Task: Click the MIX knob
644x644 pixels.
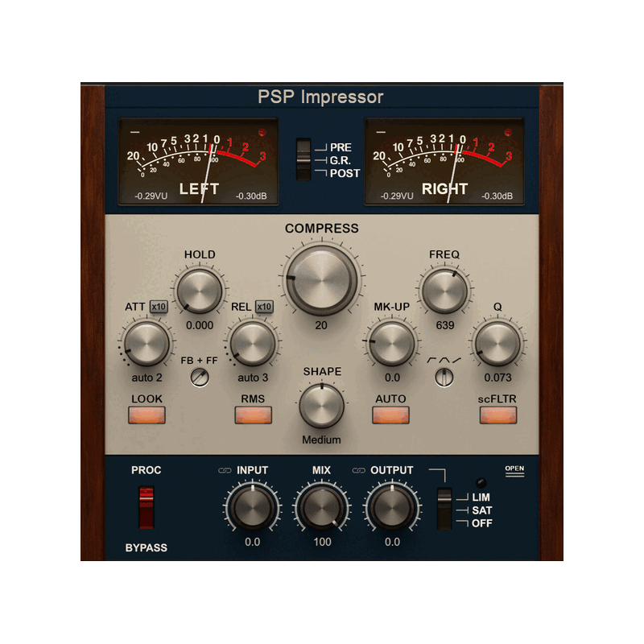Action: 321,507
